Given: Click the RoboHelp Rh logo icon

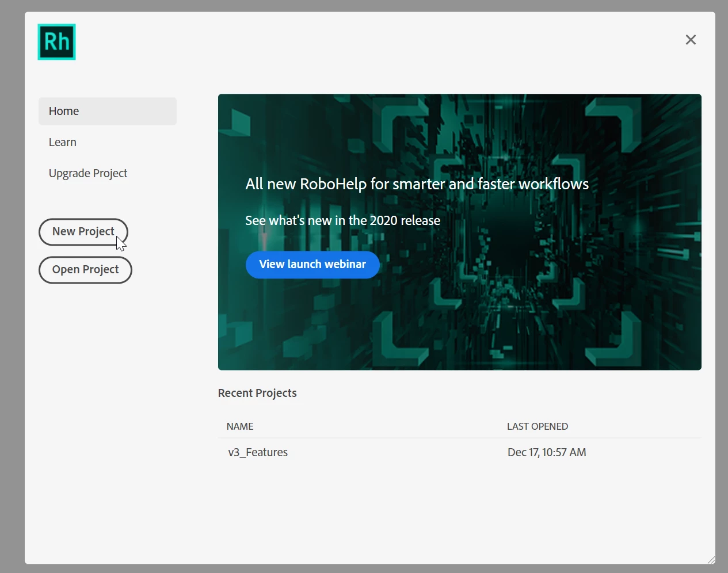Looking at the screenshot, I should 56,42.
